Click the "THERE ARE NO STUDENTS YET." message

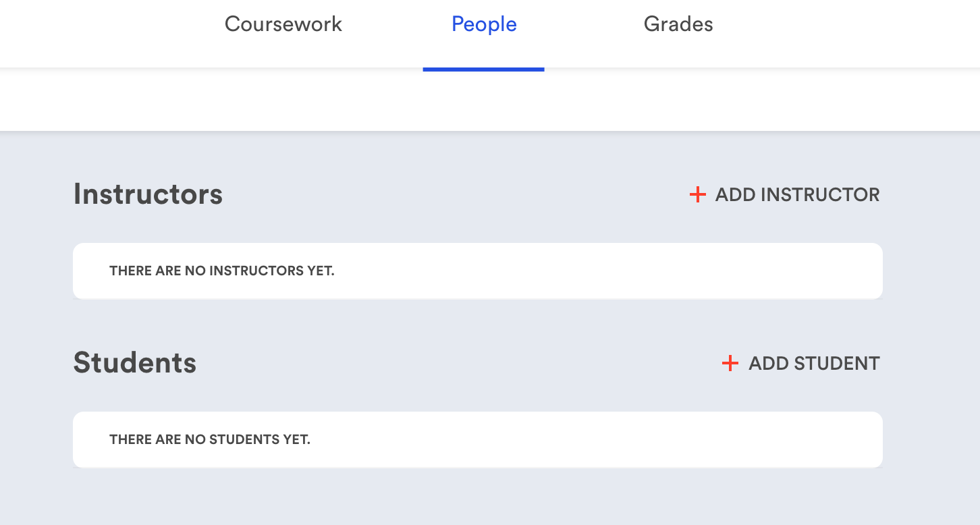pos(210,440)
